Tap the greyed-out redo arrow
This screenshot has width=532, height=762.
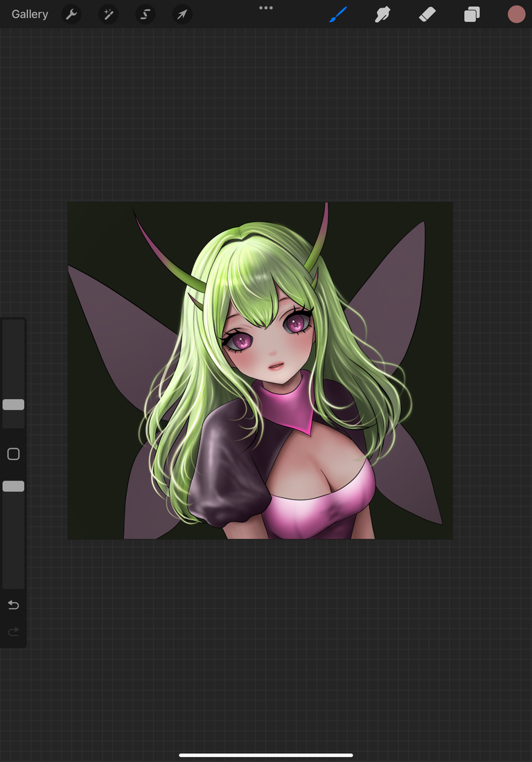point(14,632)
